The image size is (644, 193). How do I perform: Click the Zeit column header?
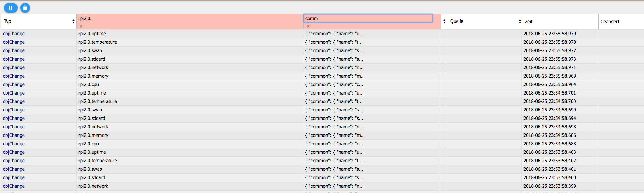click(x=560, y=22)
